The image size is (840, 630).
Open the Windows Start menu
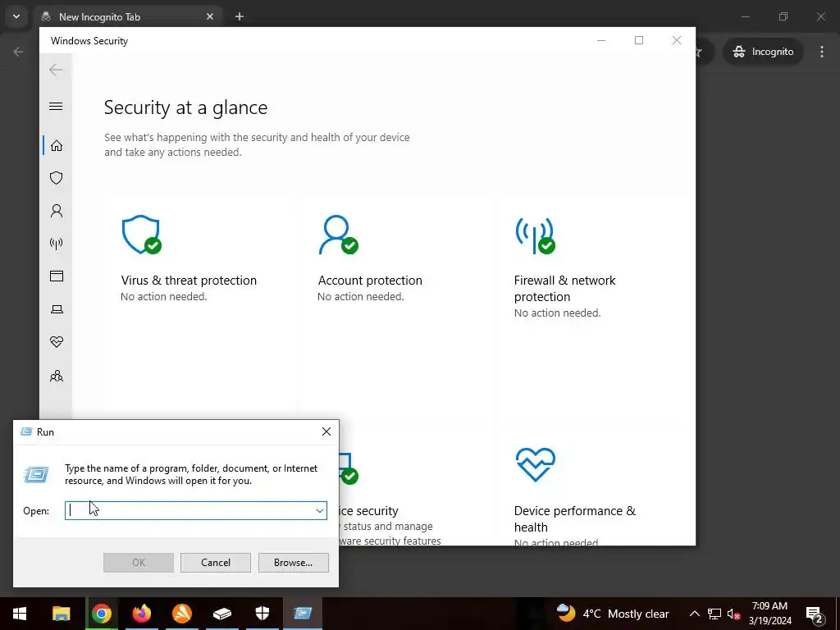[x=20, y=614]
